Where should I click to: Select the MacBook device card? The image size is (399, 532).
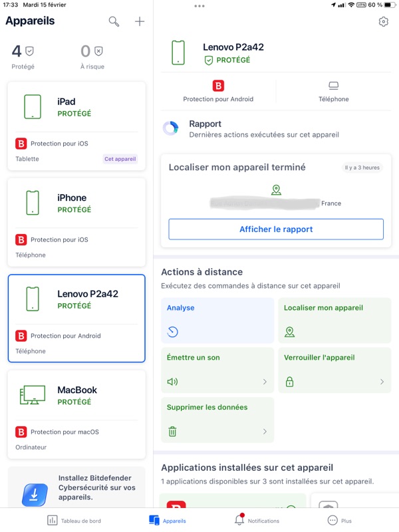click(76, 414)
